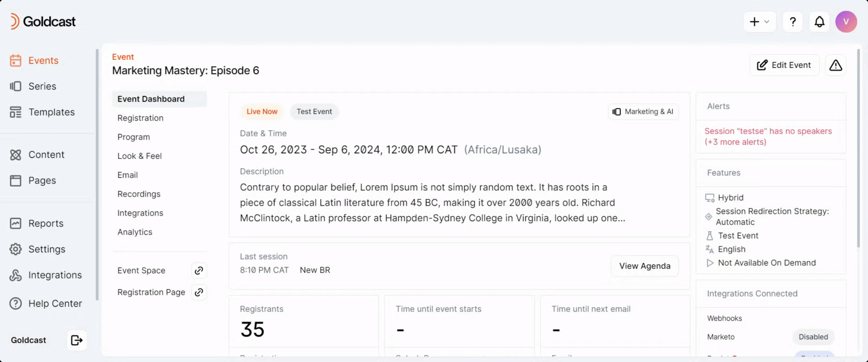Open Templates in the left navigation
868x362 pixels.
pos(51,112)
